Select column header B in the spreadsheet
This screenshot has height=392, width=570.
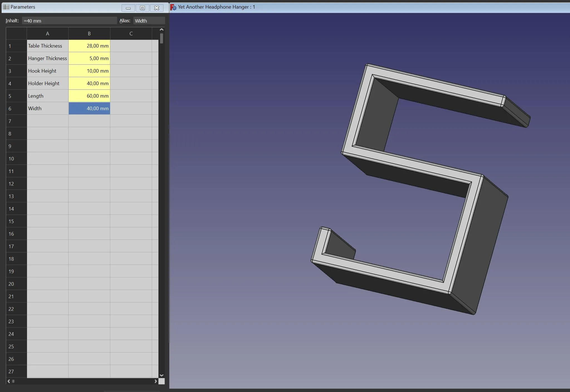89,33
